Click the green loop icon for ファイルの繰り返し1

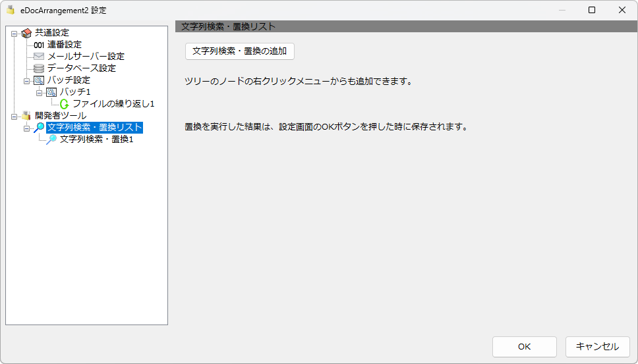tap(65, 104)
